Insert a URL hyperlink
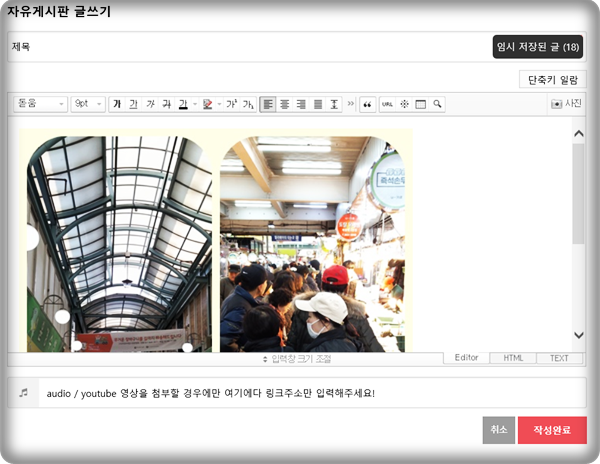This screenshot has width=600, height=464. pyautogui.click(x=387, y=104)
